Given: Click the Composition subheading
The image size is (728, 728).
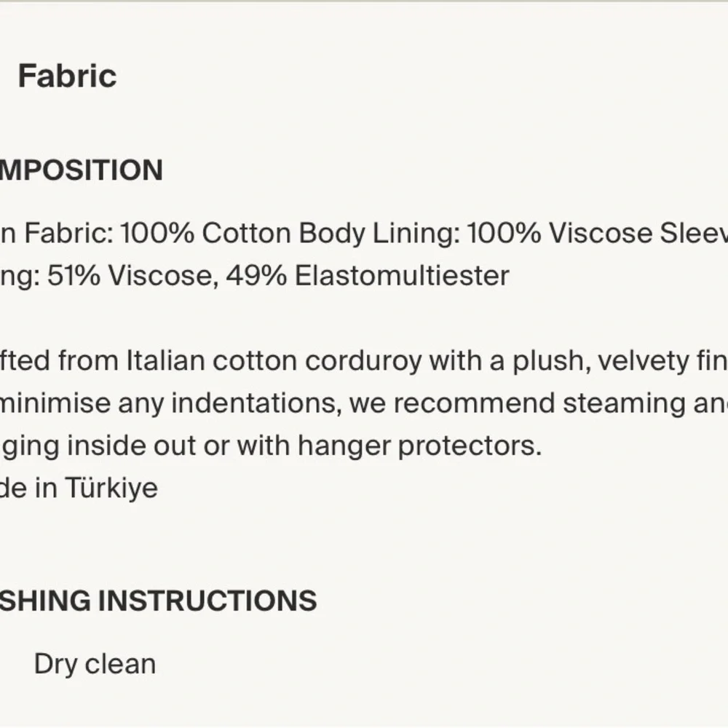Looking at the screenshot, I should pos(80,170).
